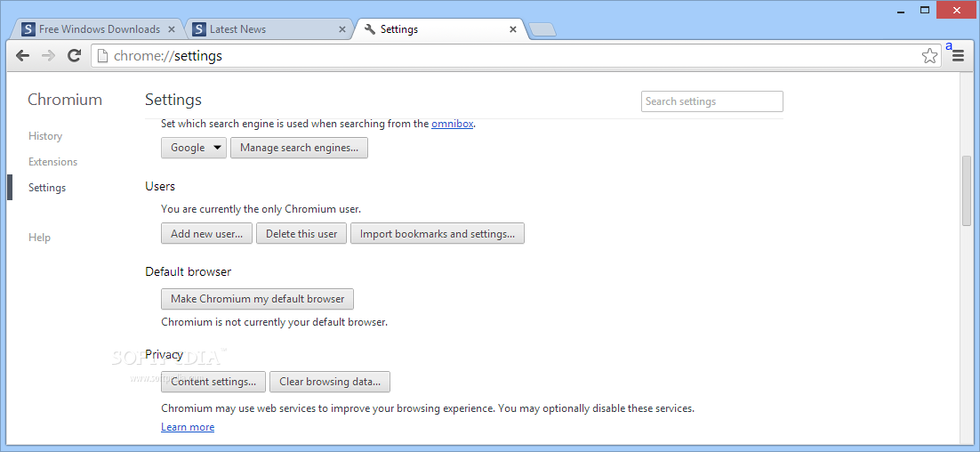Image resolution: width=980 pixels, height=452 pixels.
Task: Click Manage search engines button
Action: pos(299,148)
